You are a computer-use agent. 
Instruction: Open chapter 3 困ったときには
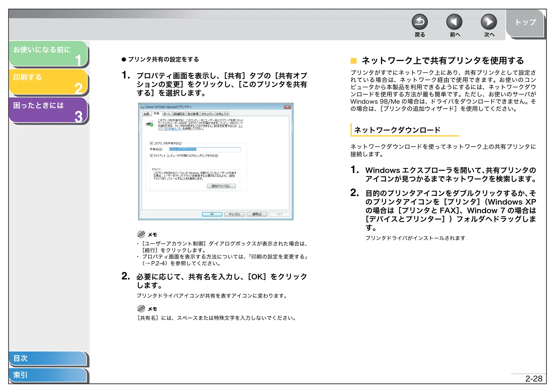point(48,110)
